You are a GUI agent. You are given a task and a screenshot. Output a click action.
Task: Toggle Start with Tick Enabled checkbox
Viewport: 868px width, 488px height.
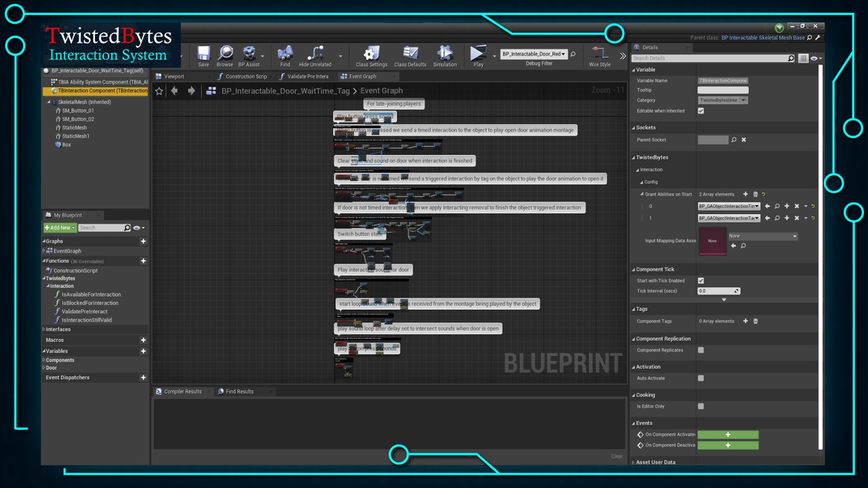(x=701, y=281)
